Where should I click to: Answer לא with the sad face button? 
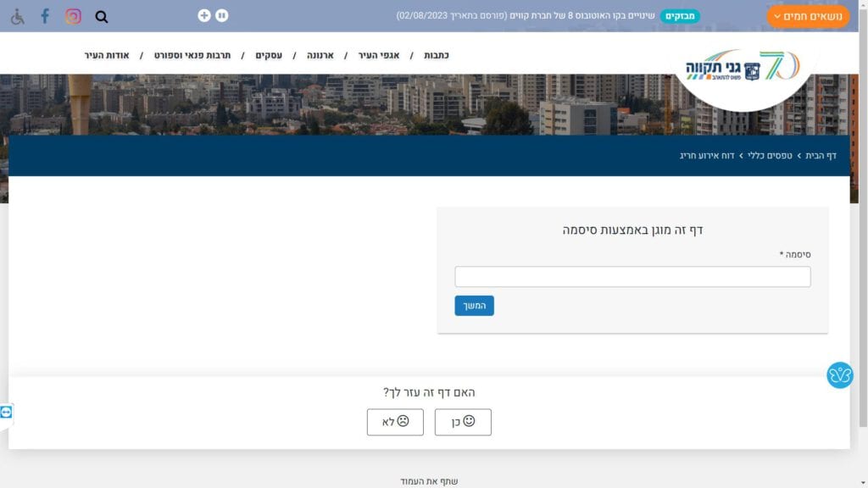[395, 422]
